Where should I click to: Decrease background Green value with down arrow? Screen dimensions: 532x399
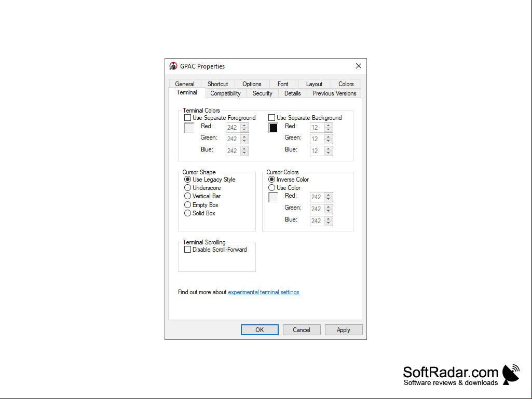329,142
